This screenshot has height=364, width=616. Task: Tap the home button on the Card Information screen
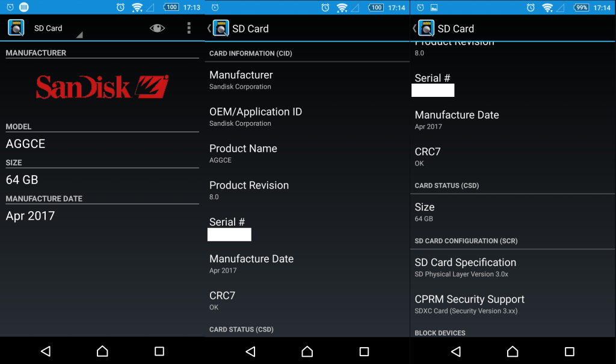click(x=307, y=351)
